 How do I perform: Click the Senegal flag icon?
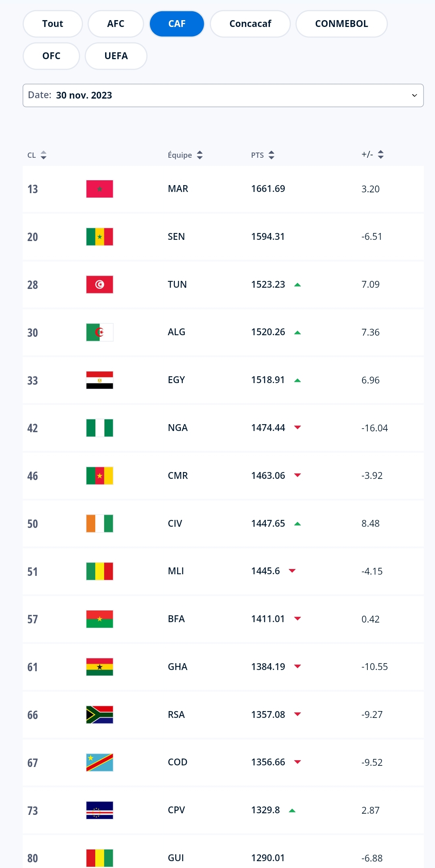coord(99,237)
